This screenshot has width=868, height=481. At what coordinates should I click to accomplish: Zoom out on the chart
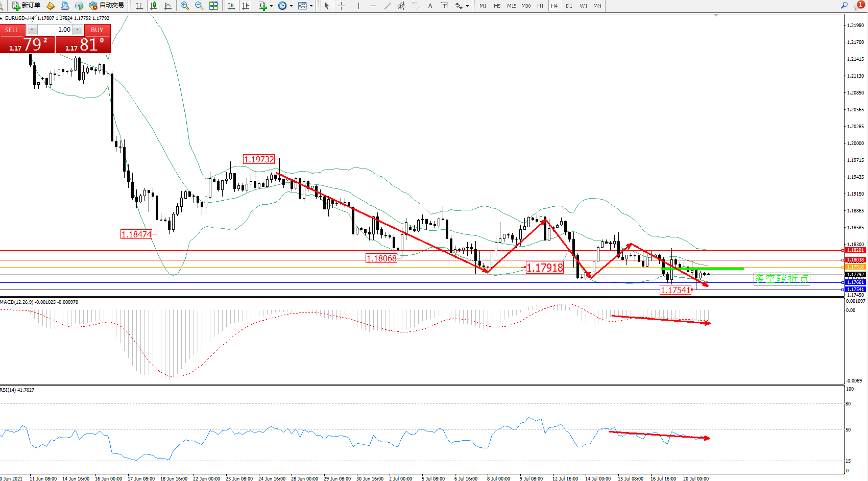[x=199, y=6]
